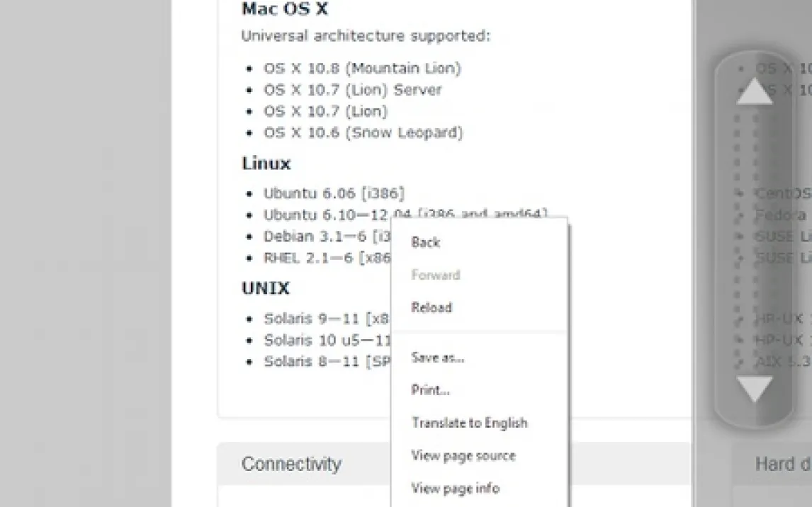Screen dimensions: 812x507
Task: Select Save as... menu entry
Action: tap(438, 358)
